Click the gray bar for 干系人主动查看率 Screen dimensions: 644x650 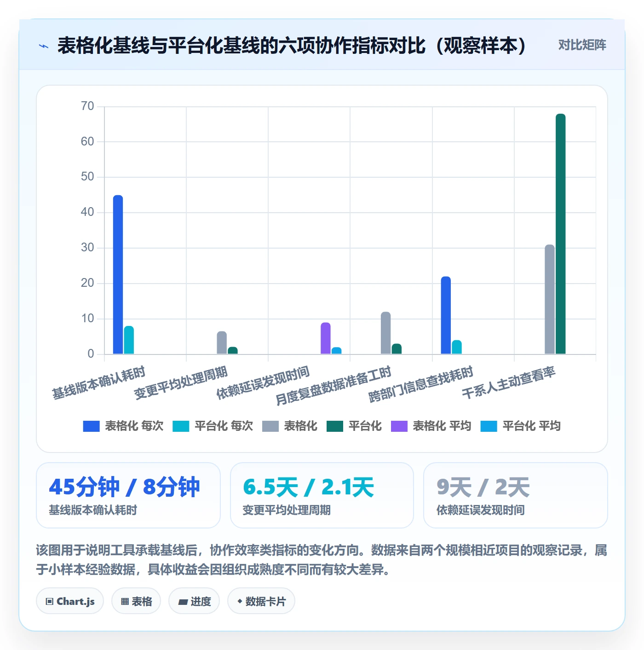pyautogui.click(x=550, y=299)
